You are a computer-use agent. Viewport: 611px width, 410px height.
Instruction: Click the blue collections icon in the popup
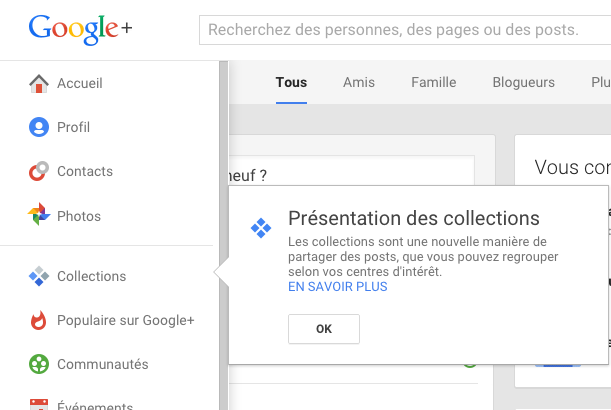click(261, 228)
